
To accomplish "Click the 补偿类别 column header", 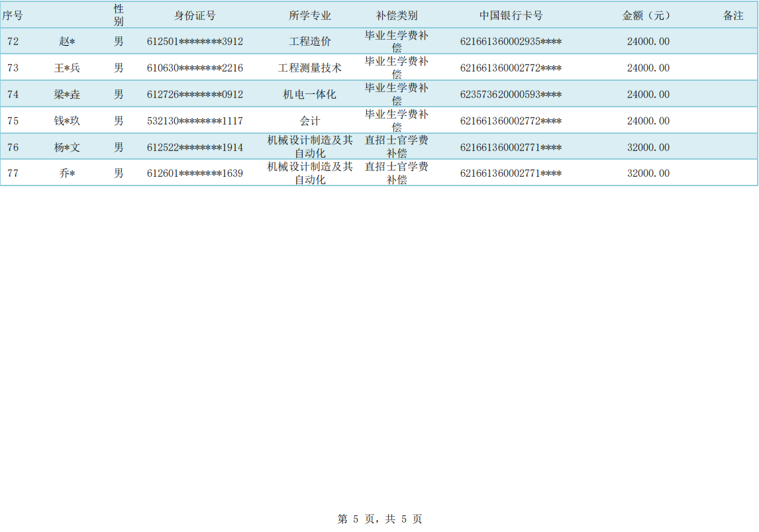I will (397, 16).
